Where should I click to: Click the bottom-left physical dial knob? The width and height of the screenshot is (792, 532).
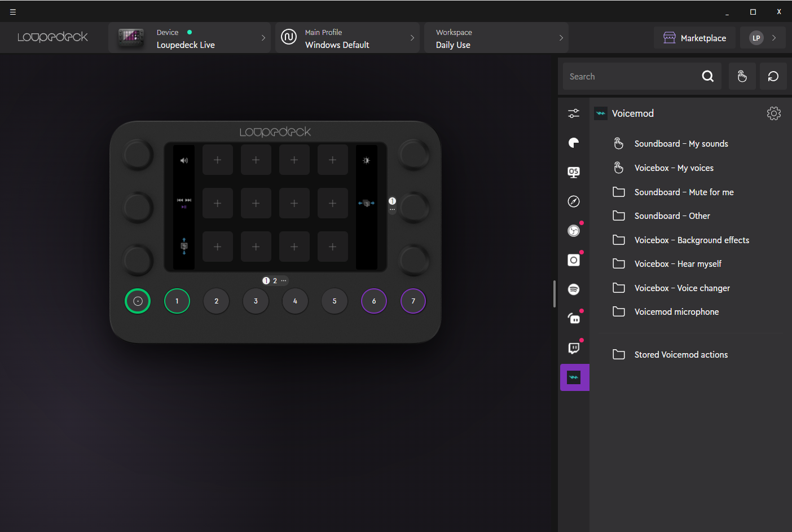[x=138, y=260]
